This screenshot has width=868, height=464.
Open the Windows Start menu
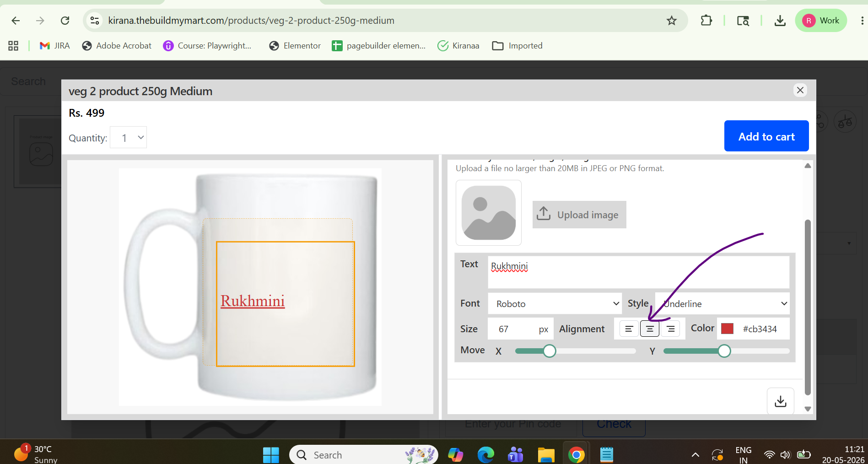[271, 455]
